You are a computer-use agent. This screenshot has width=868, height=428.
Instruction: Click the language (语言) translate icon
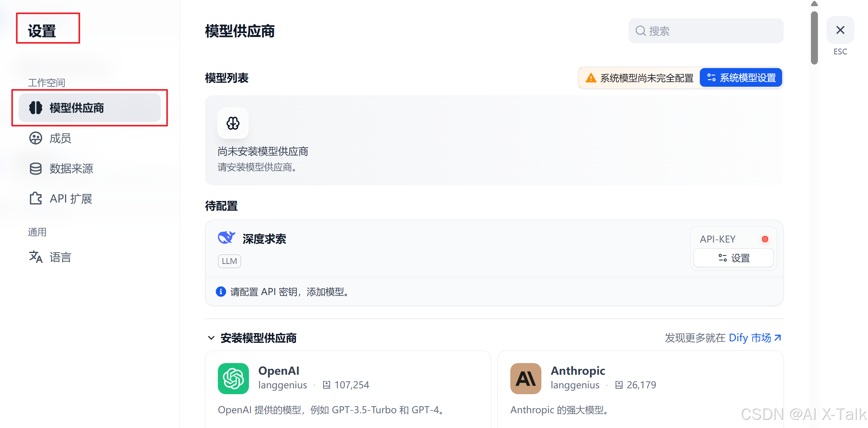[36, 257]
